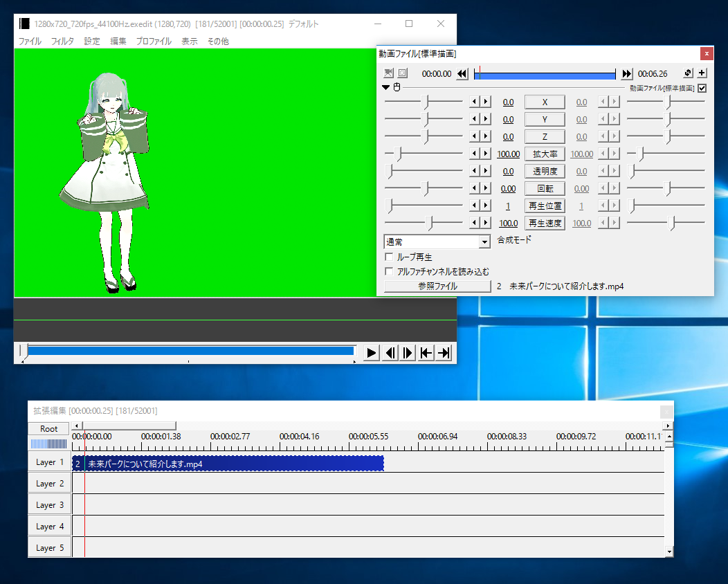Toggle Layer 4 visibility in the timeline
Image resolution: width=728 pixels, height=584 pixels.
tap(49, 527)
